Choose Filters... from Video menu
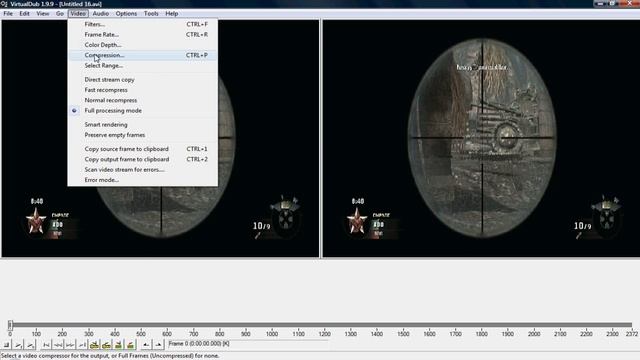The height and width of the screenshot is (360, 640). point(142,24)
